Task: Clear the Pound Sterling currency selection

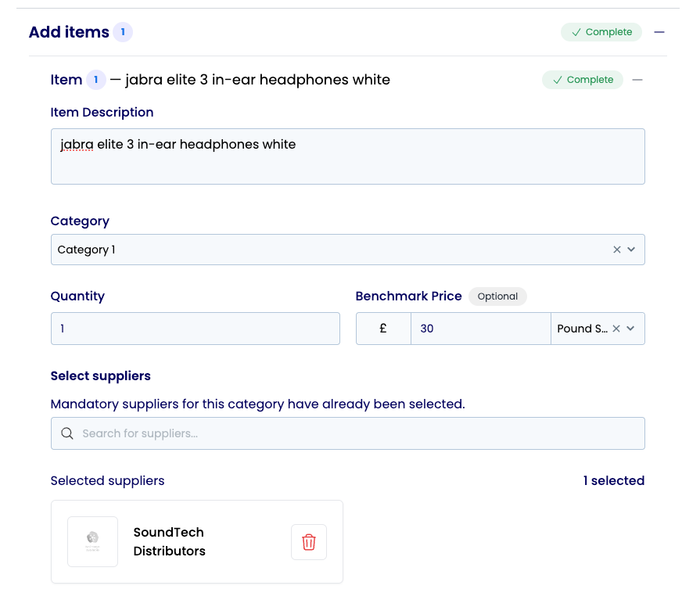Action: (x=616, y=329)
